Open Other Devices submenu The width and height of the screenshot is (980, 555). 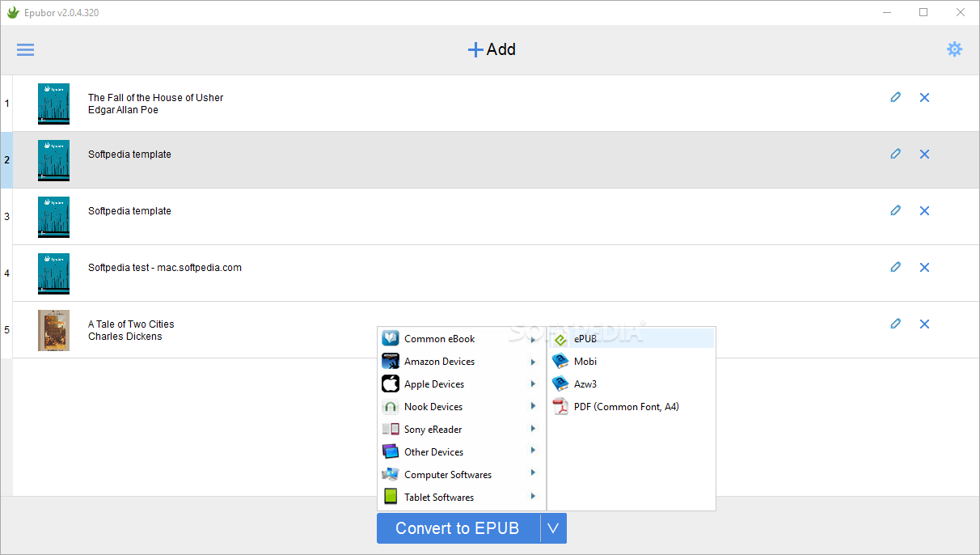coord(462,452)
